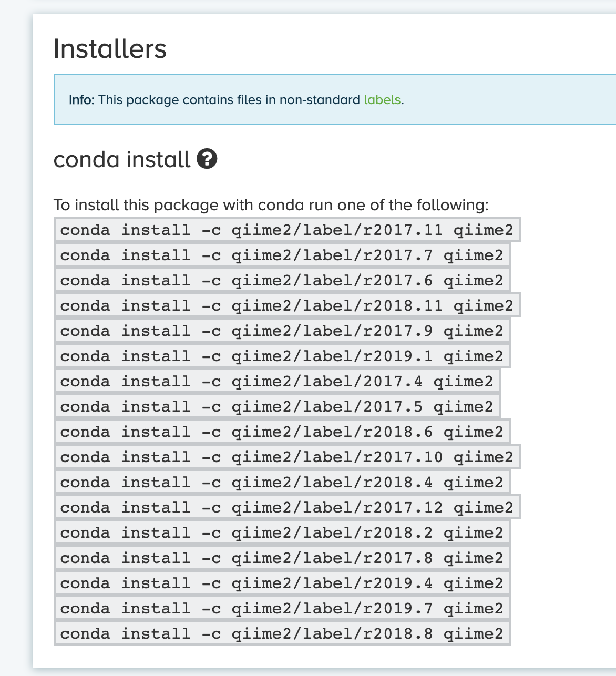Click the help question mark icon next to conda install
The image size is (616, 676).
[x=207, y=159]
